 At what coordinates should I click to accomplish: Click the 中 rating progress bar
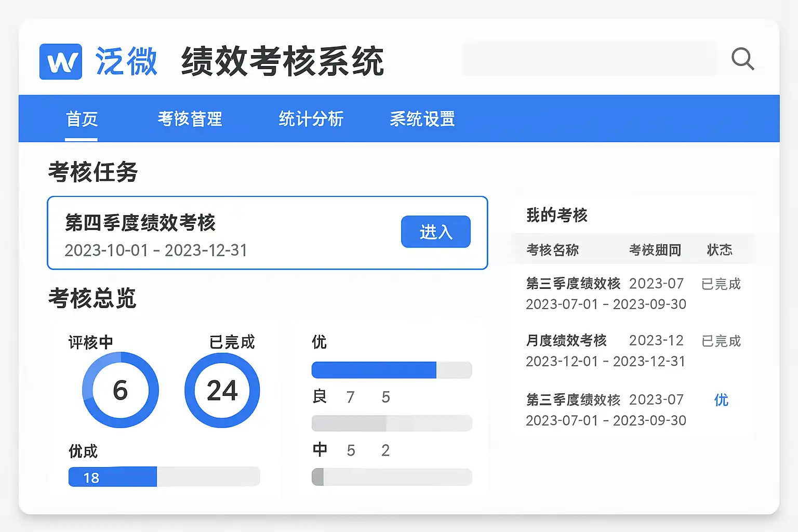[391, 477]
